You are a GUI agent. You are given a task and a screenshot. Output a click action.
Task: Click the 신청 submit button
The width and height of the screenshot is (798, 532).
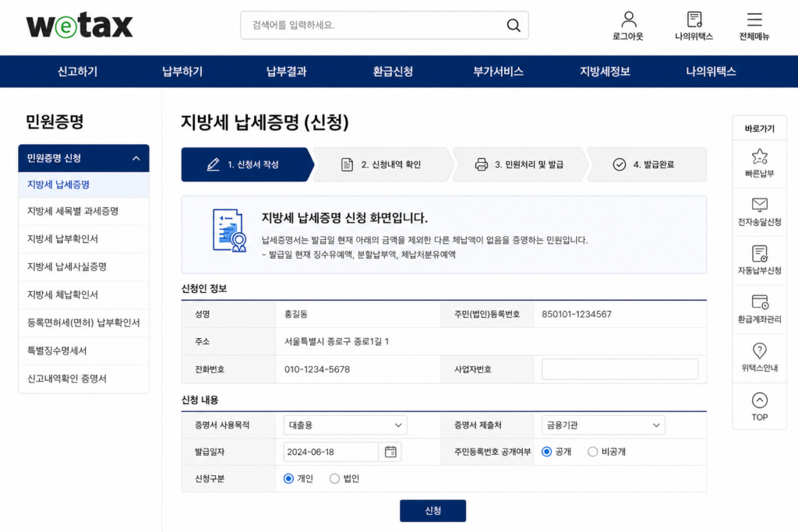433,511
